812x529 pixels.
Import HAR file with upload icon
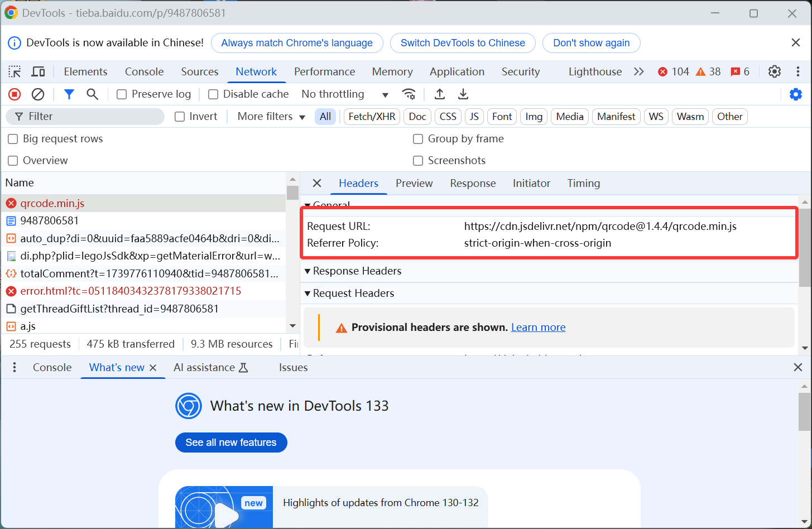(440, 94)
